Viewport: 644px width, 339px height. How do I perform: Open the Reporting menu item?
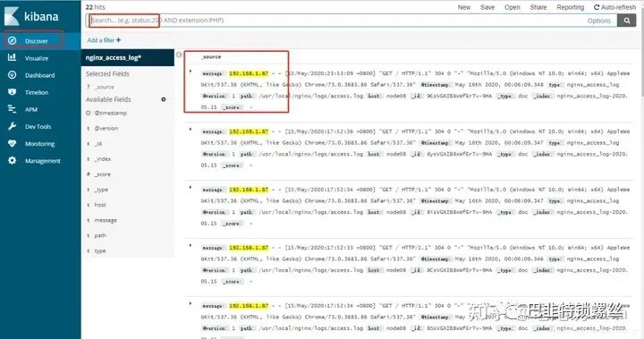[570, 7]
